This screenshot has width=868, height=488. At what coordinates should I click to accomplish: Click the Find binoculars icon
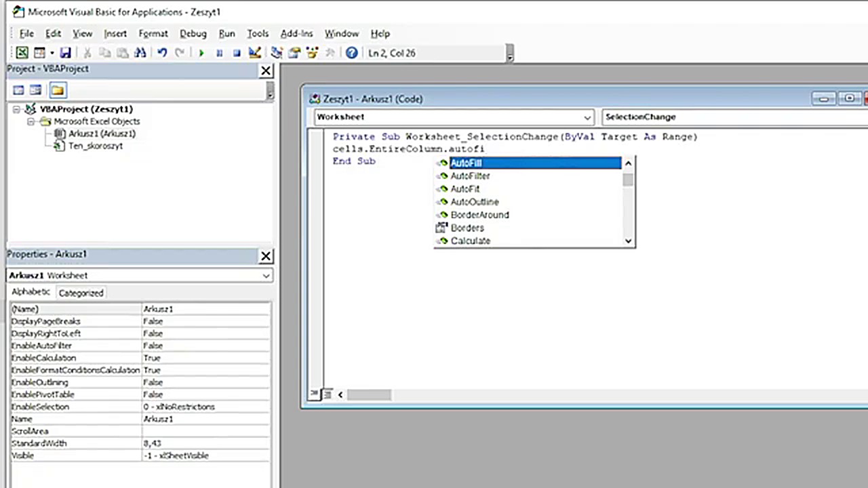click(140, 53)
